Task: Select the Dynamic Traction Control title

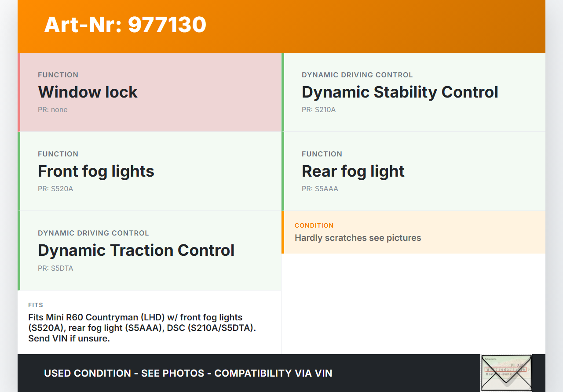Action: 136,250
